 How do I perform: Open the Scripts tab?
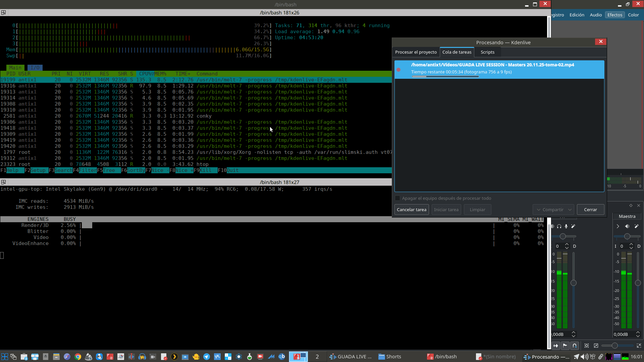(x=487, y=52)
